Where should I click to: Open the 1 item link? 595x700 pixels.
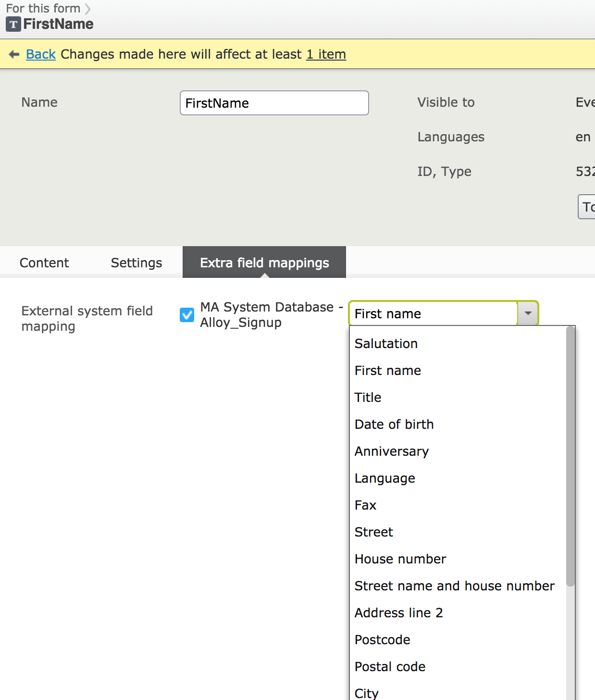click(326, 54)
